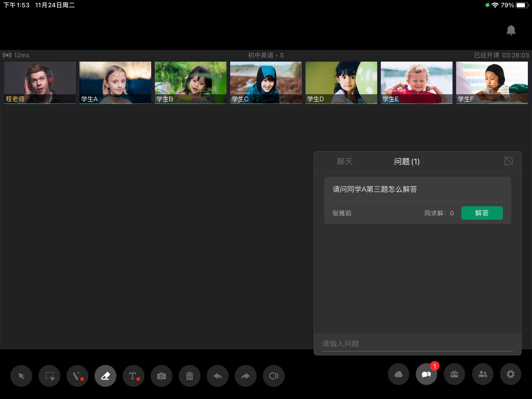The image size is (532, 399).
Task: Redo the whiteboard action
Action: click(x=246, y=376)
